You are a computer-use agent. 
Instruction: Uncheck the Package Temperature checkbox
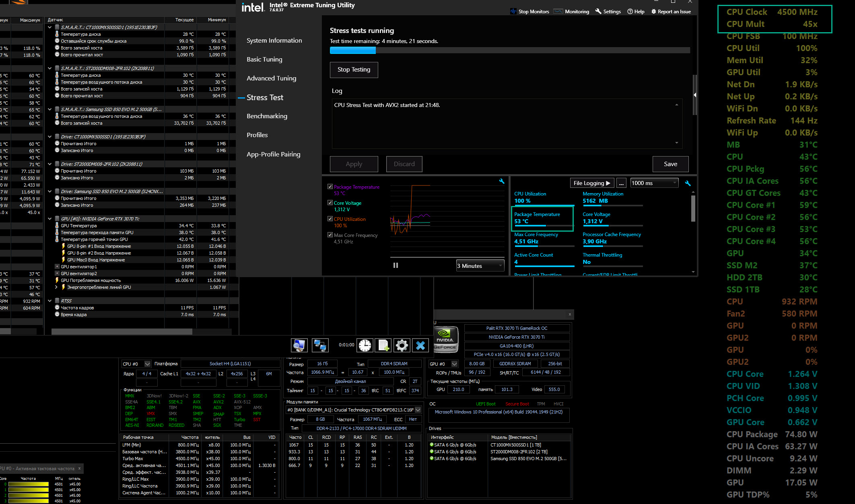330,187
